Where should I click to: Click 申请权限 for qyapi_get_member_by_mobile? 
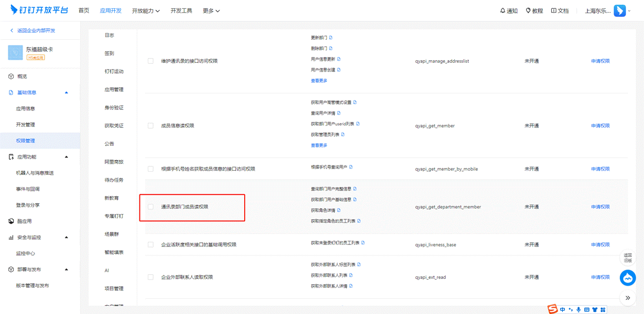tap(600, 169)
